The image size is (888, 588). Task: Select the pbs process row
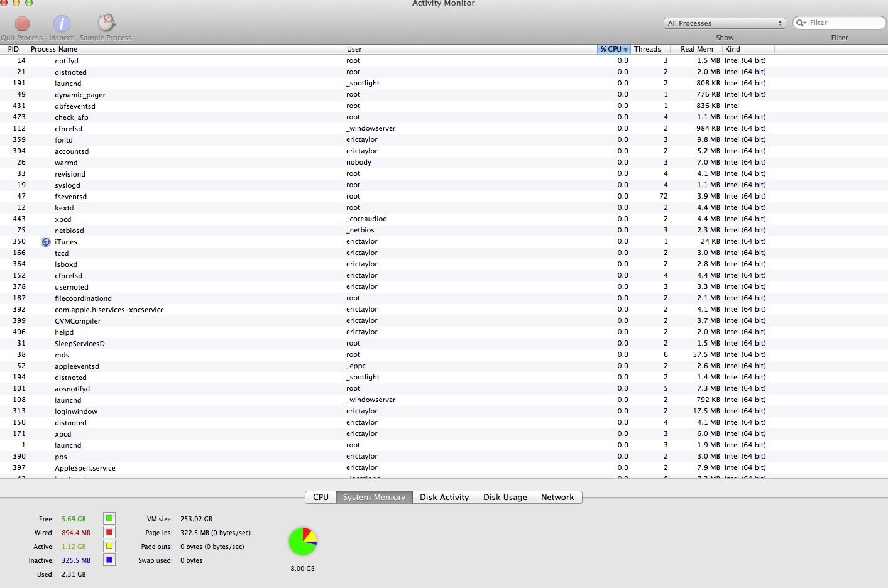pos(444,457)
